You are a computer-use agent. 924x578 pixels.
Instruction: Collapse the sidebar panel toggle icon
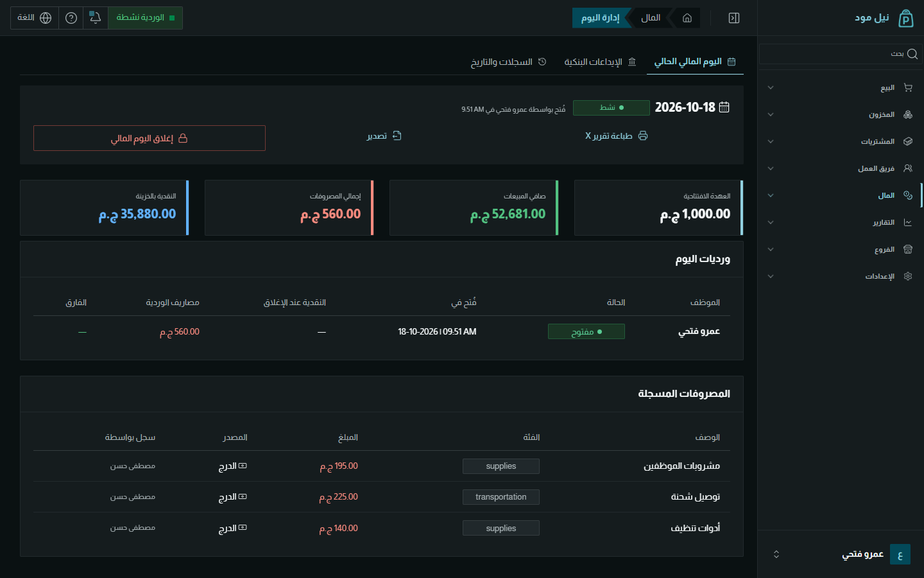click(x=734, y=18)
